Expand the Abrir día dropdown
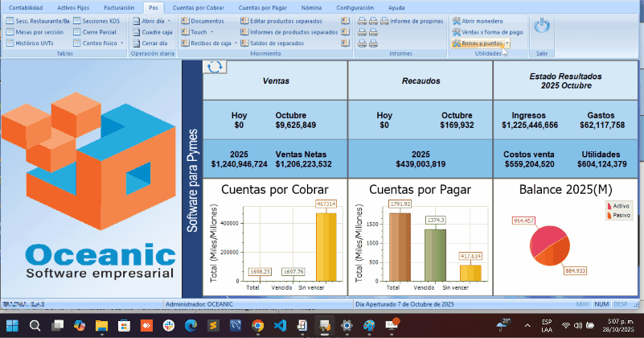Image resolution: width=644 pixels, height=338 pixels. [167, 20]
